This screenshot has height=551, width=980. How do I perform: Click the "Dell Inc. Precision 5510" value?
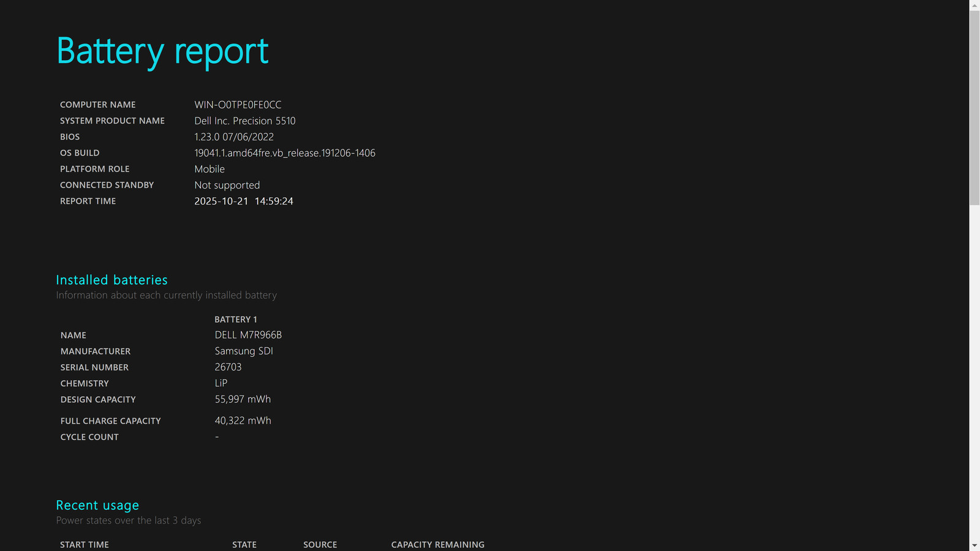point(245,121)
